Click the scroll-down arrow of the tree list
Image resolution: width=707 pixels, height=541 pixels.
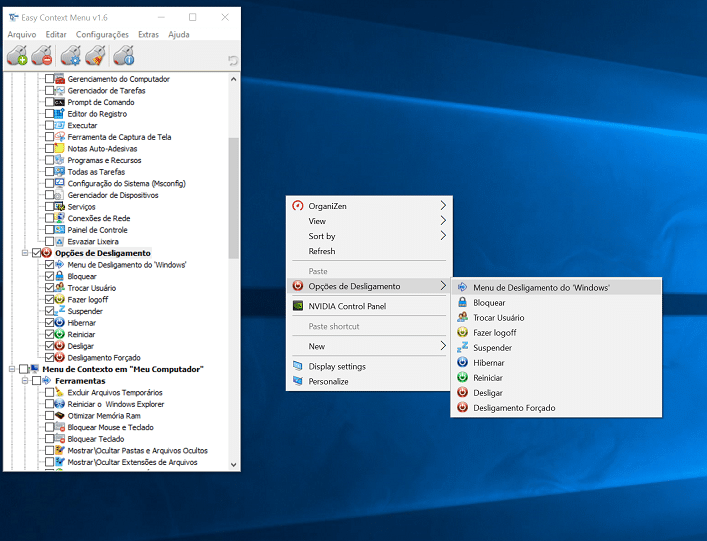click(x=234, y=464)
